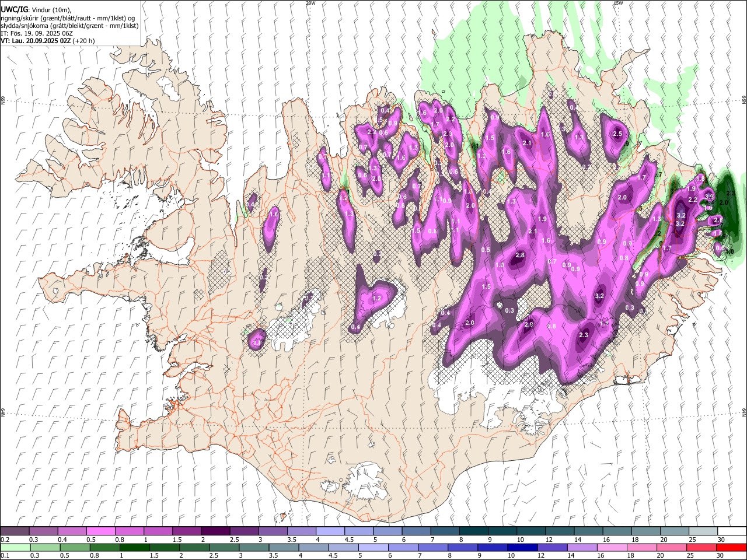This screenshot has width=747, height=560.
Task: Click the bright pink 0.5 snow legend swatch
Action: point(101,531)
